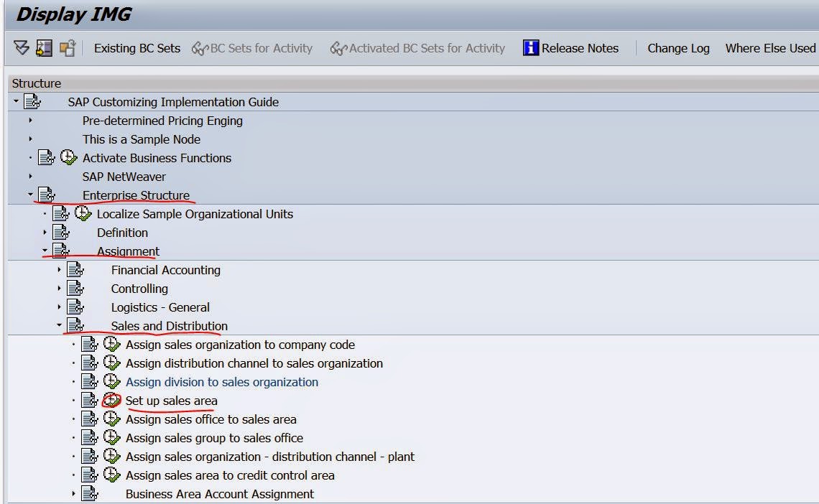
Task: Click the third toolbar icon before Existing BC Sets
Action: coord(68,48)
